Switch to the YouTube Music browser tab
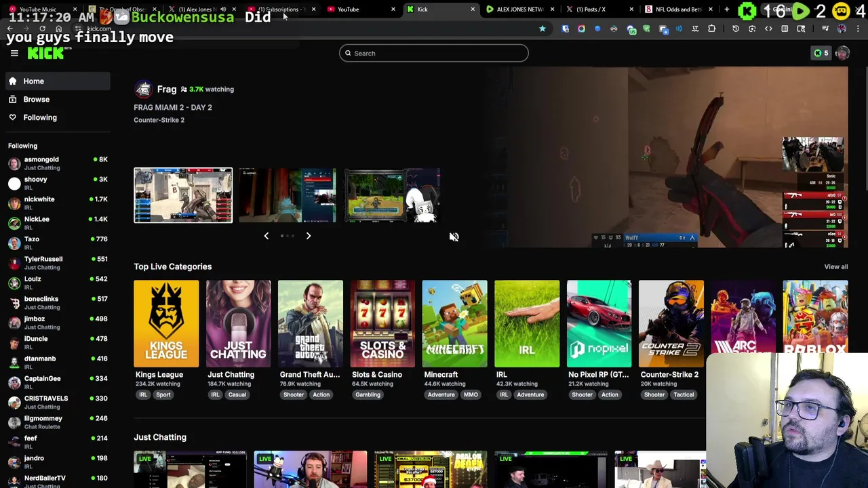The image size is (868, 488). pyautogui.click(x=41, y=9)
